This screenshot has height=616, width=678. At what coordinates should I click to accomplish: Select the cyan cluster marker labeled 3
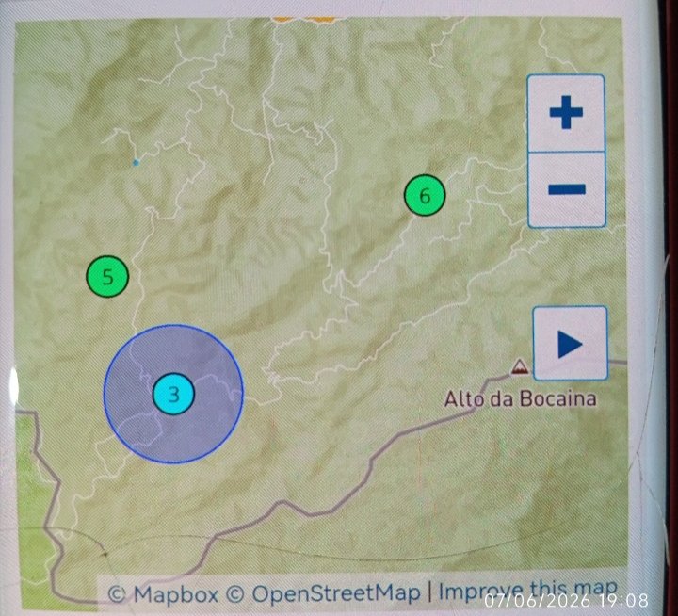point(173,394)
